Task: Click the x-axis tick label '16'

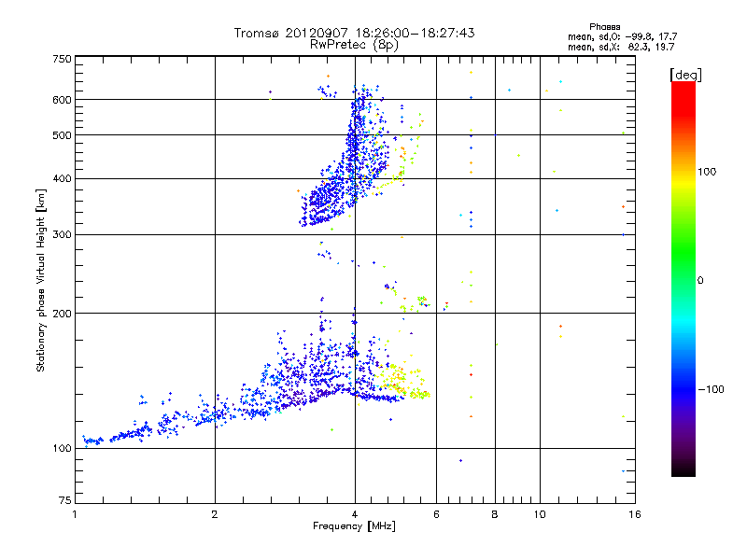Action: point(635,514)
